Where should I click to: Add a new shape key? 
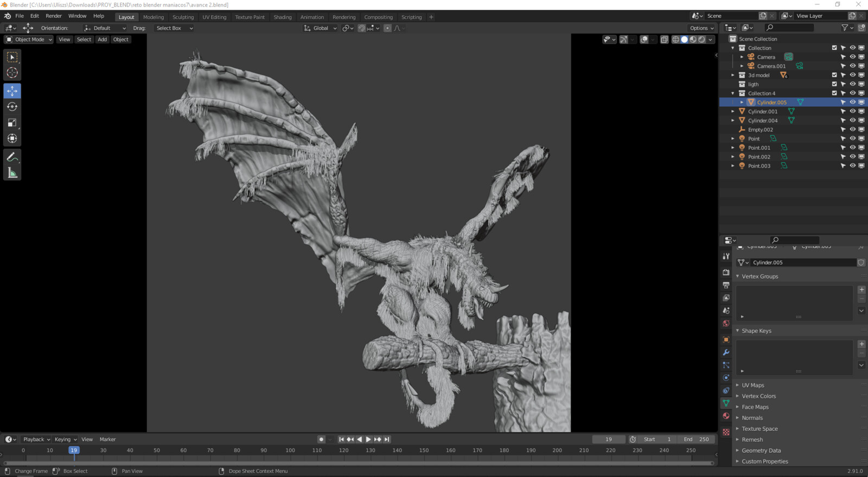[861, 344]
